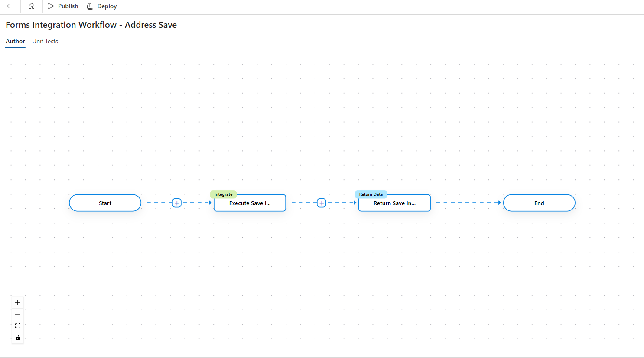Open the Unit Tests tab

click(x=45, y=41)
